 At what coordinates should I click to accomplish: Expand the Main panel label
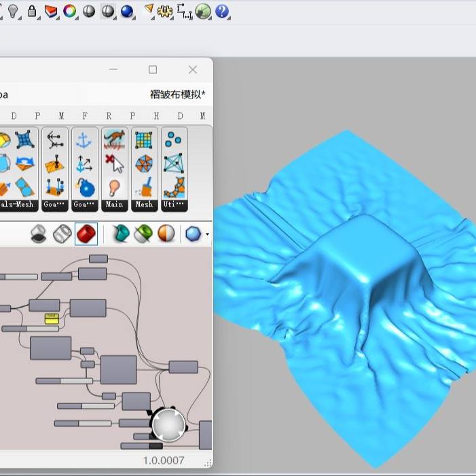click(115, 204)
